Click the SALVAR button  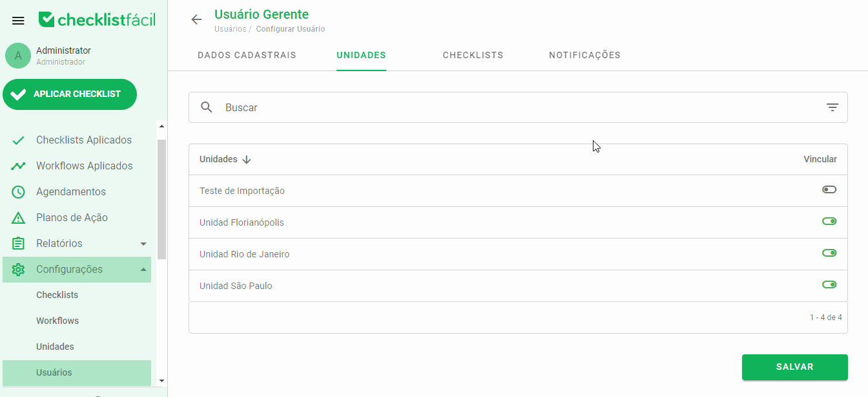[795, 367]
